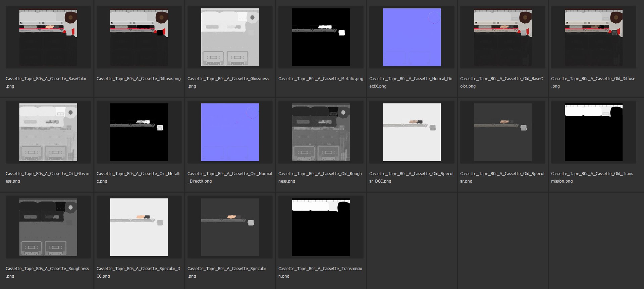This screenshot has width=644, height=289.
Task: Select the Cassette_Tape_80s_A_Cassette_Glossiness.png filename
Action: [228, 82]
